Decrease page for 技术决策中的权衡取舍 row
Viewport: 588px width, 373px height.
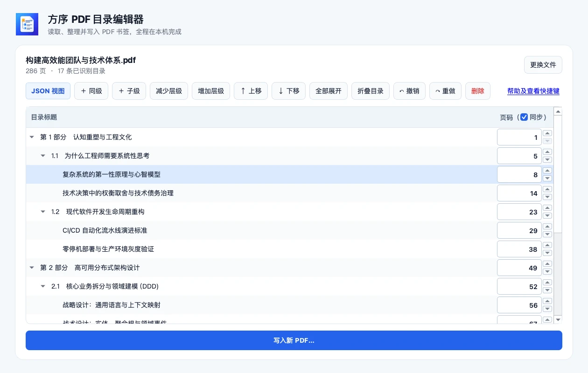click(548, 197)
